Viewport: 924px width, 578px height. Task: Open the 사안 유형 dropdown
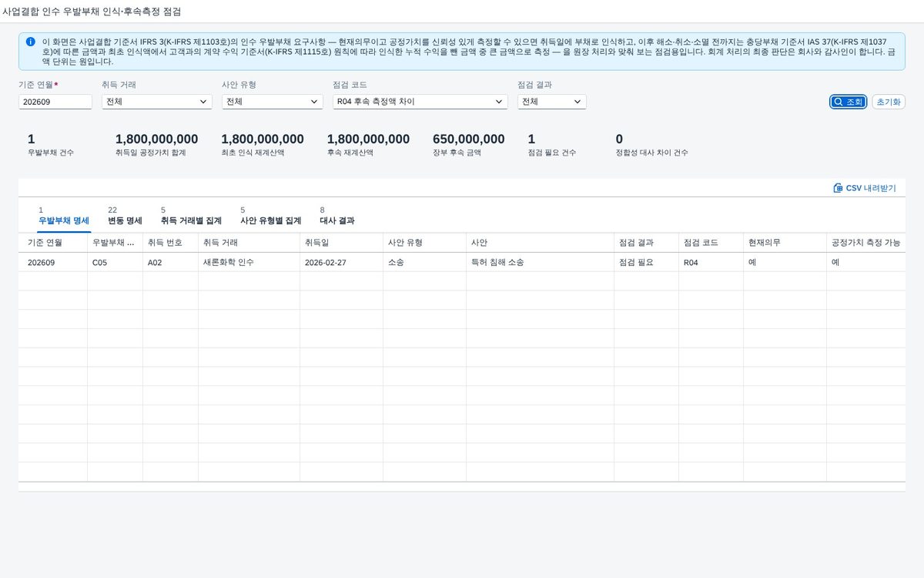(273, 102)
